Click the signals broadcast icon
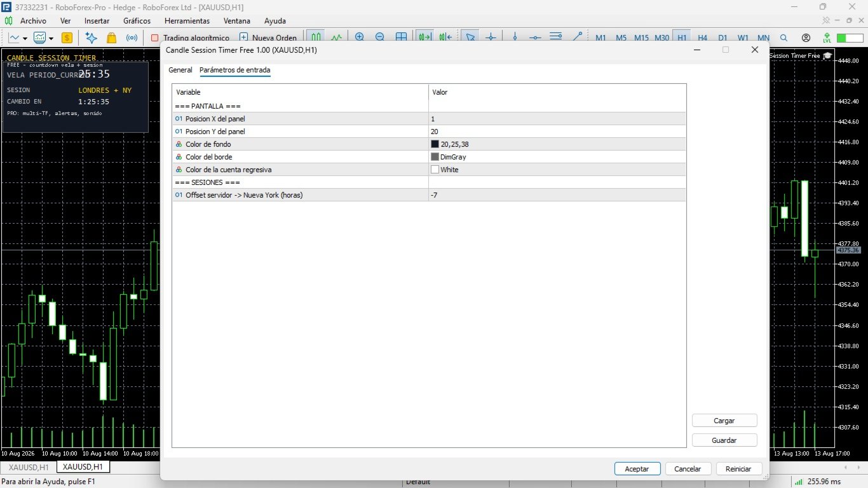The height and width of the screenshot is (488, 868). pyautogui.click(x=132, y=37)
